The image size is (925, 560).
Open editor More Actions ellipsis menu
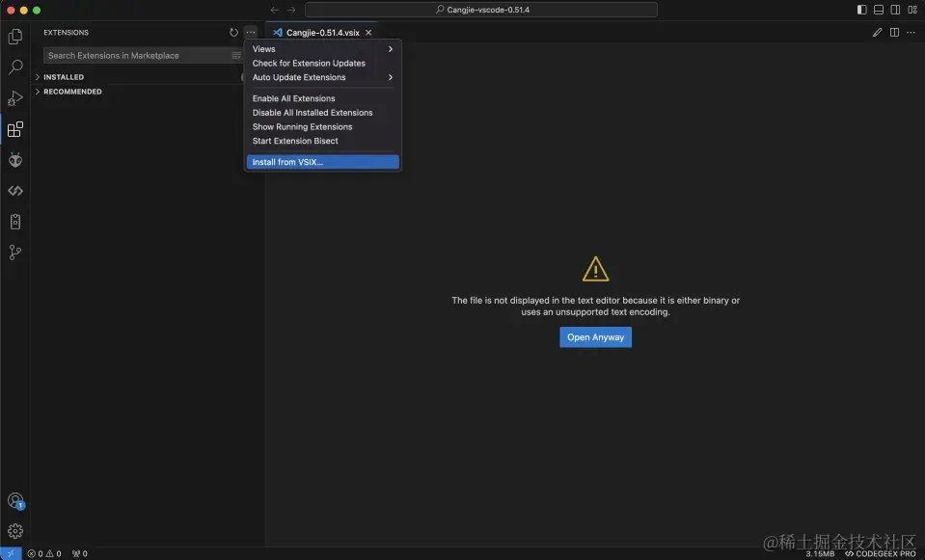point(911,33)
